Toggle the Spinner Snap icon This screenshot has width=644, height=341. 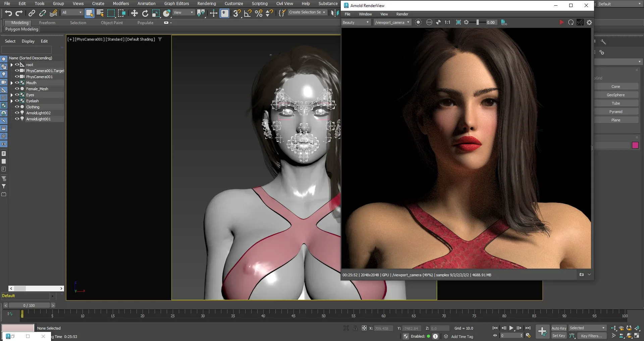click(269, 13)
